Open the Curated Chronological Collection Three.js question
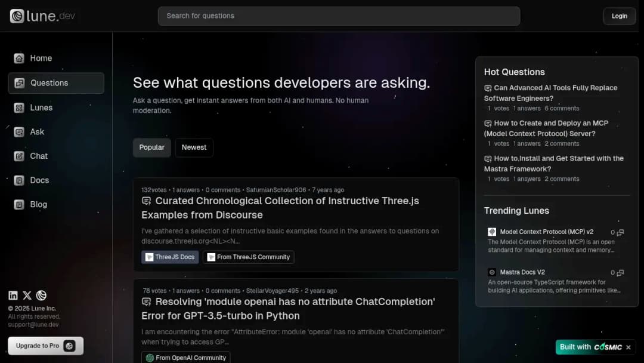Image resolution: width=644 pixels, height=363 pixels. pyautogui.click(x=280, y=208)
